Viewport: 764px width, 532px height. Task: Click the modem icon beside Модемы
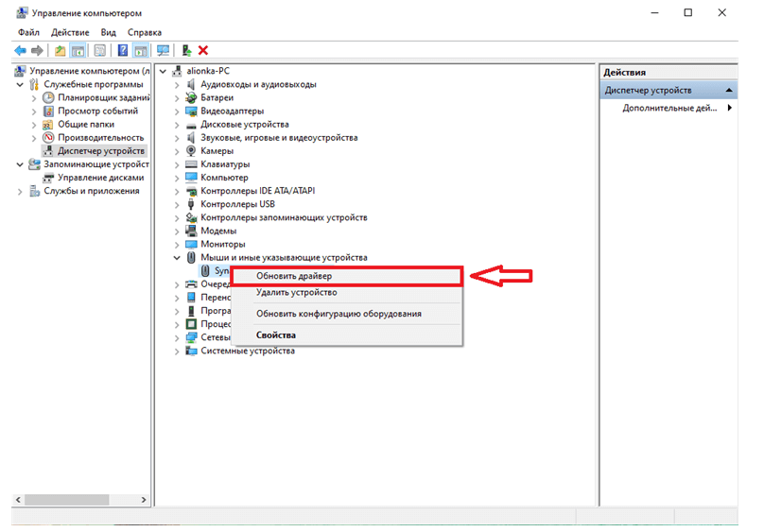191,231
